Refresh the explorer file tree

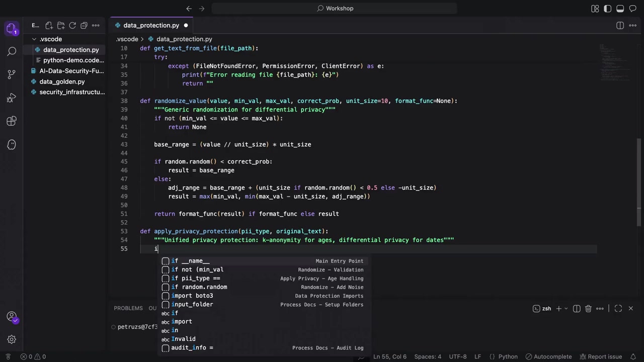(x=72, y=25)
